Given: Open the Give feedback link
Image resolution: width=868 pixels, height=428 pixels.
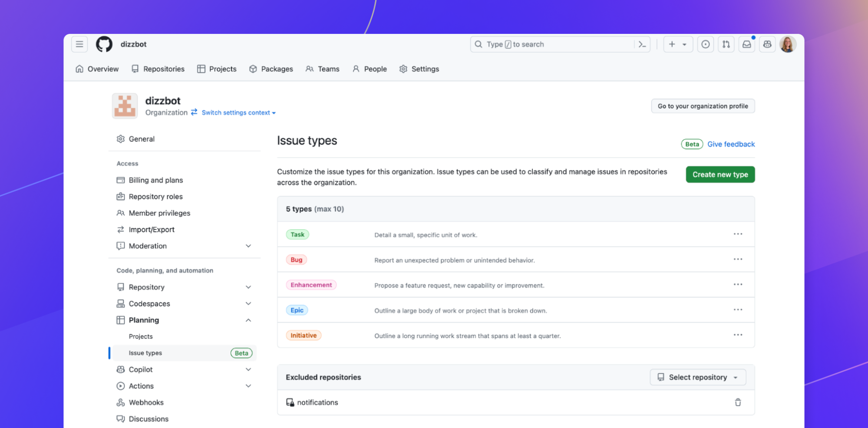Looking at the screenshot, I should (731, 144).
